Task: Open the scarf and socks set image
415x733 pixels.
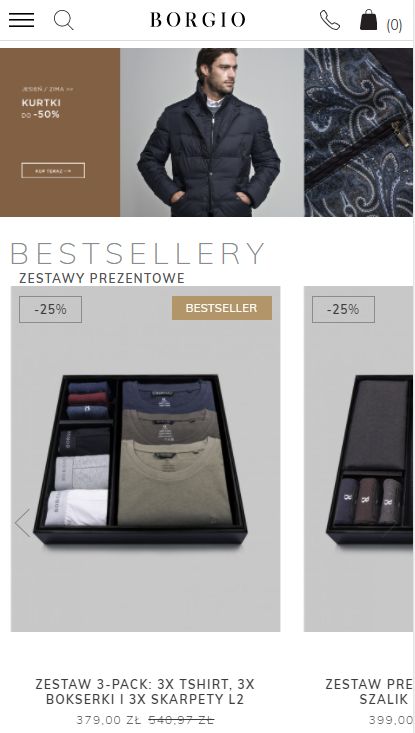Action: click(358, 459)
